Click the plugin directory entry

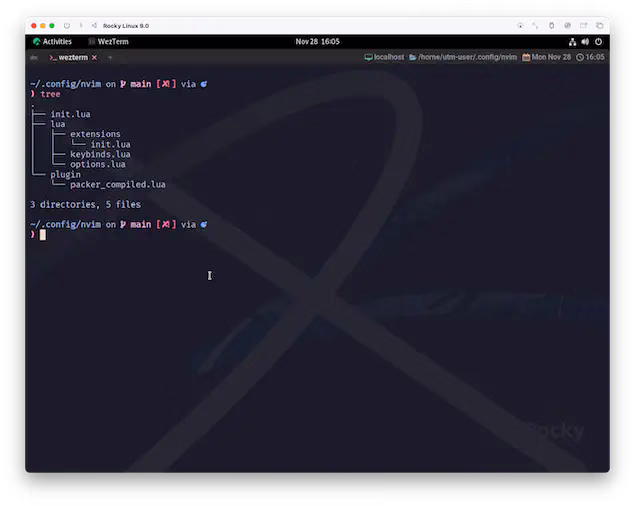click(66, 175)
